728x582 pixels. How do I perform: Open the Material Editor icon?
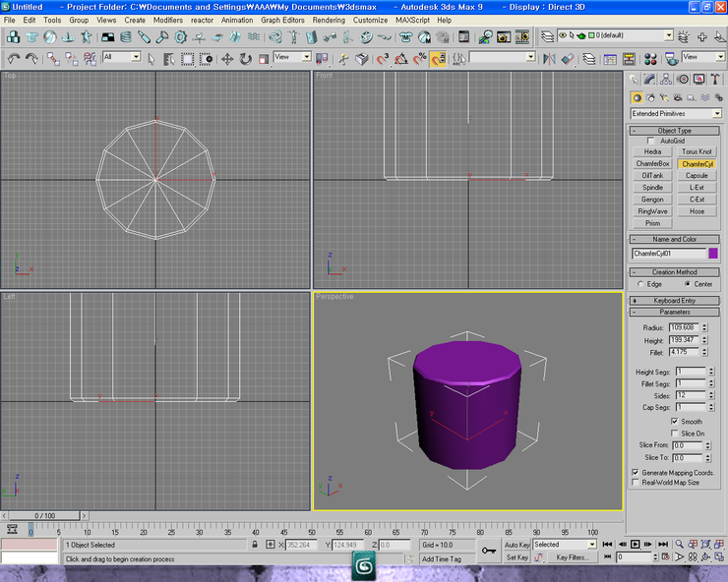tap(650, 59)
